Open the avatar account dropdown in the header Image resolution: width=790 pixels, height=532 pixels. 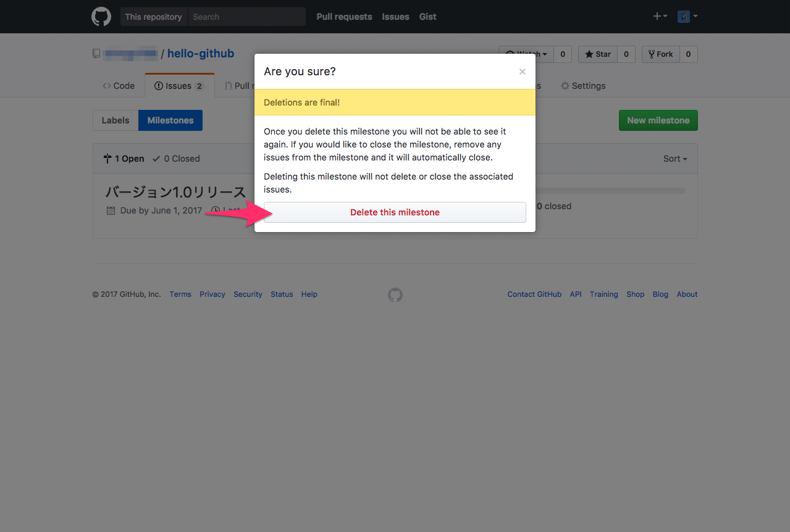coord(686,16)
